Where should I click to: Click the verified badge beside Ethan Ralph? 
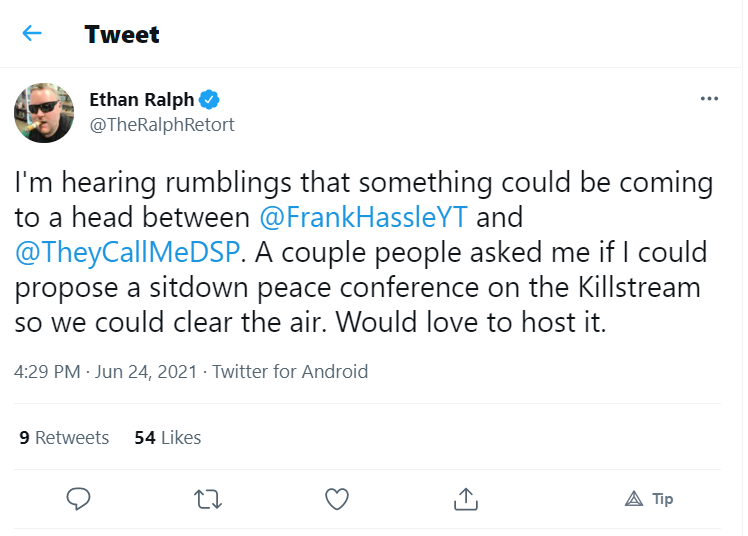pos(209,100)
